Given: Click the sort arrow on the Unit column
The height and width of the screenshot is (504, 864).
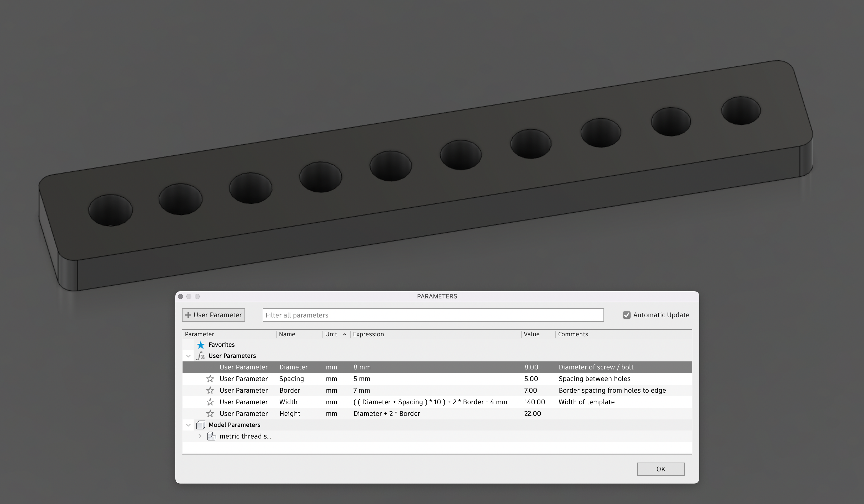Looking at the screenshot, I should [x=345, y=334].
